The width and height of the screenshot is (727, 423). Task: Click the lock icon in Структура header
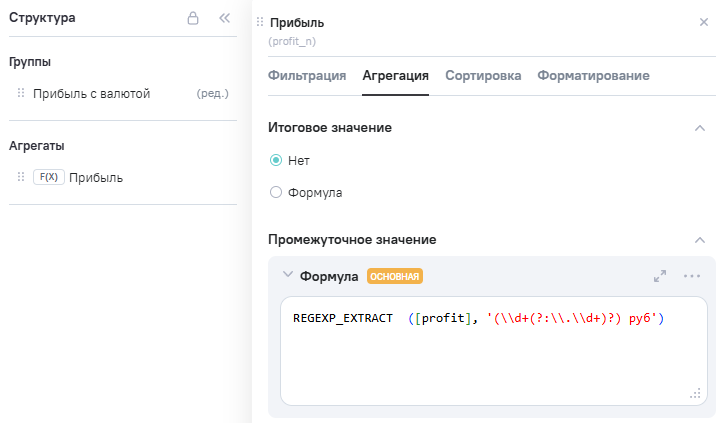pos(193,18)
